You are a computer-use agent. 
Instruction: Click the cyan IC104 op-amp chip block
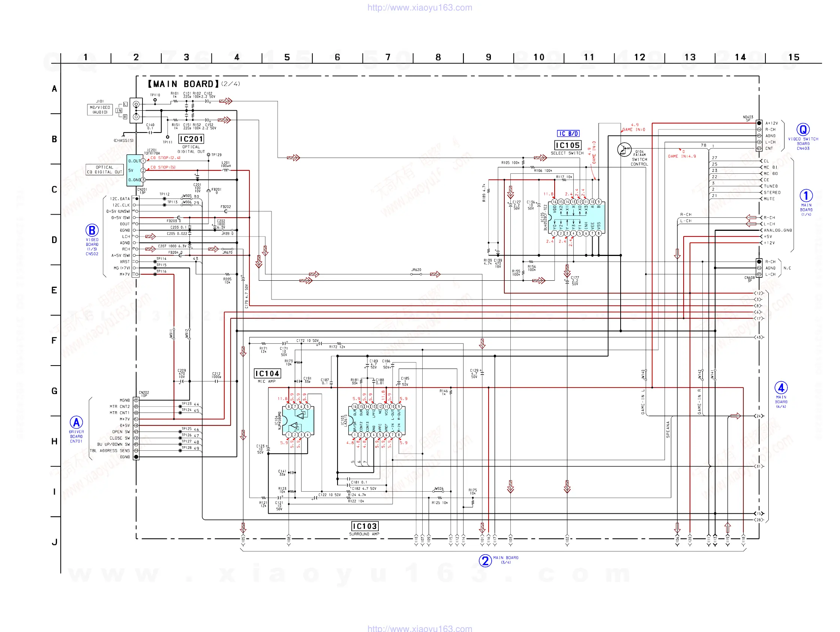298,421
